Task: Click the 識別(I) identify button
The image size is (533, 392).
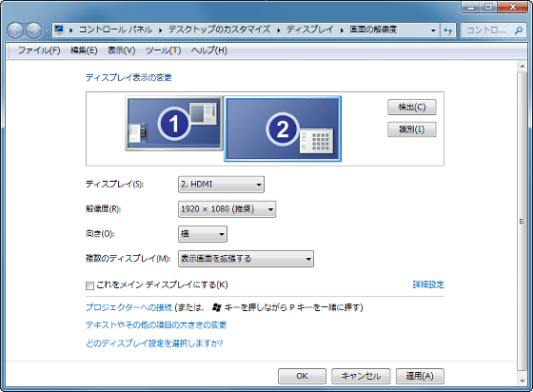Action: 411,129
